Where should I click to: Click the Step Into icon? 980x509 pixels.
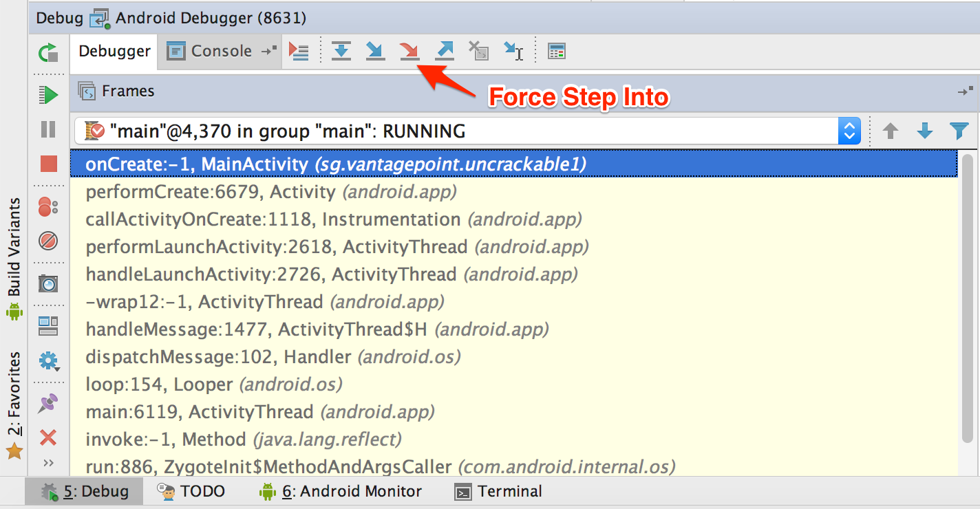click(x=375, y=51)
